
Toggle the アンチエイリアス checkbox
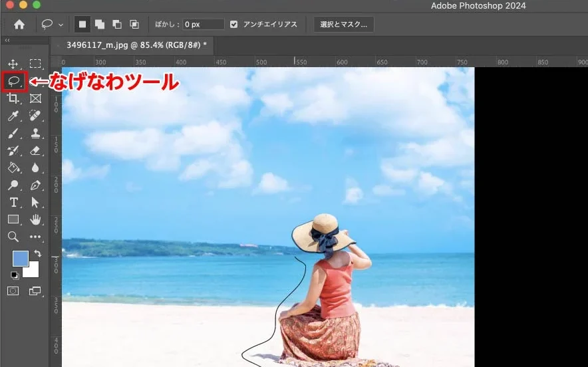pyautogui.click(x=234, y=25)
